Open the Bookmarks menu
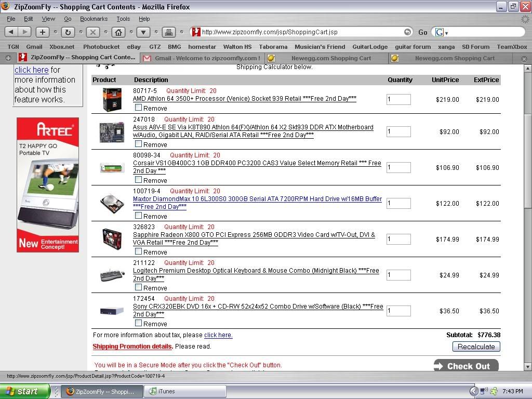This screenshot has width=532, height=399. click(x=94, y=19)
